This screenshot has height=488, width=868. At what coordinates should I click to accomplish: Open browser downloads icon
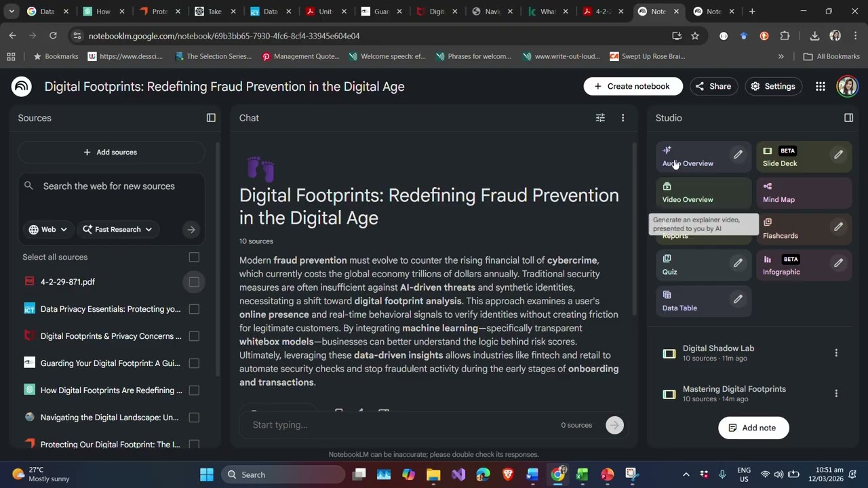tap(814, 36)
